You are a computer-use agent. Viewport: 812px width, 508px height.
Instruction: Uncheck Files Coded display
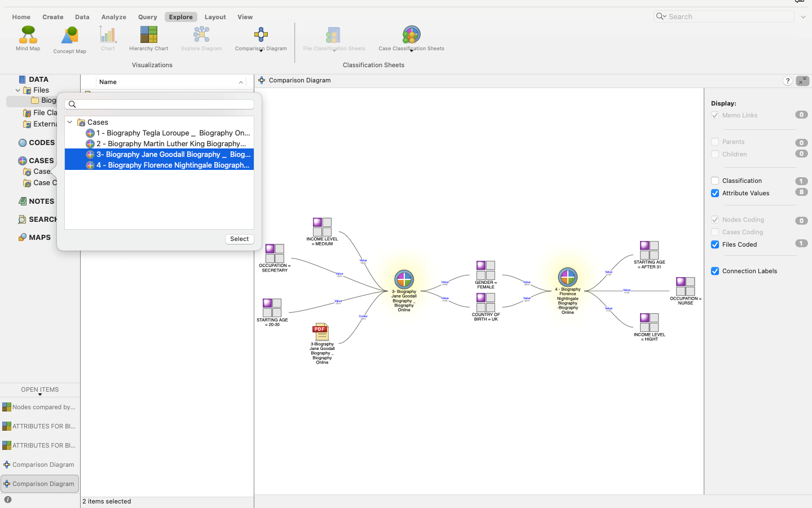[x=715, y=244]
